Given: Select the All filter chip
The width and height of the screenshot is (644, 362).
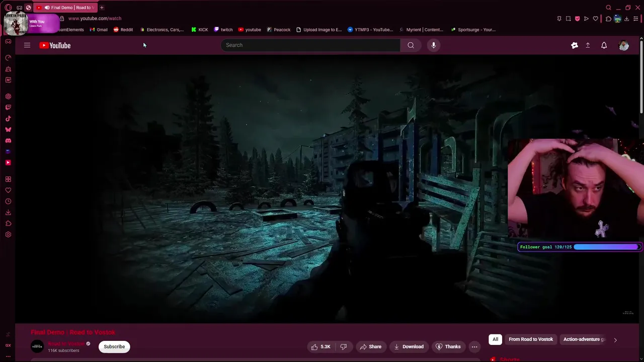Looking at the screenshot, I should pos(495,339).
